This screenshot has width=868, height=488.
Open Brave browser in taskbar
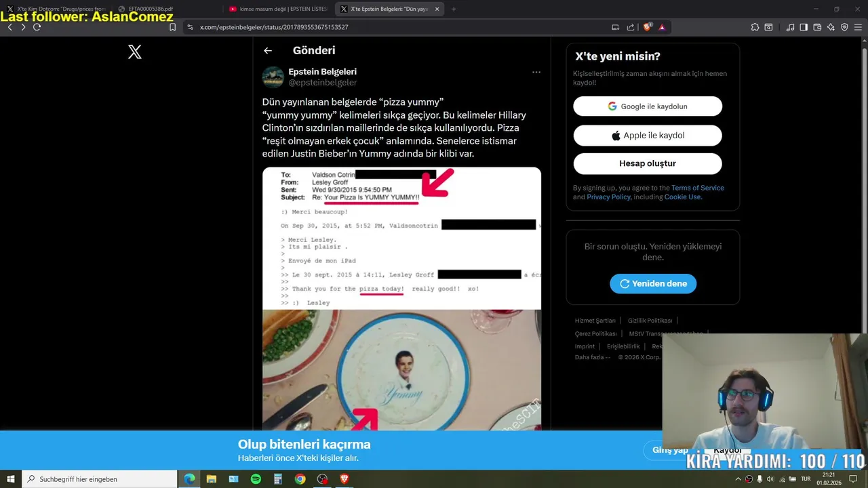344,479
